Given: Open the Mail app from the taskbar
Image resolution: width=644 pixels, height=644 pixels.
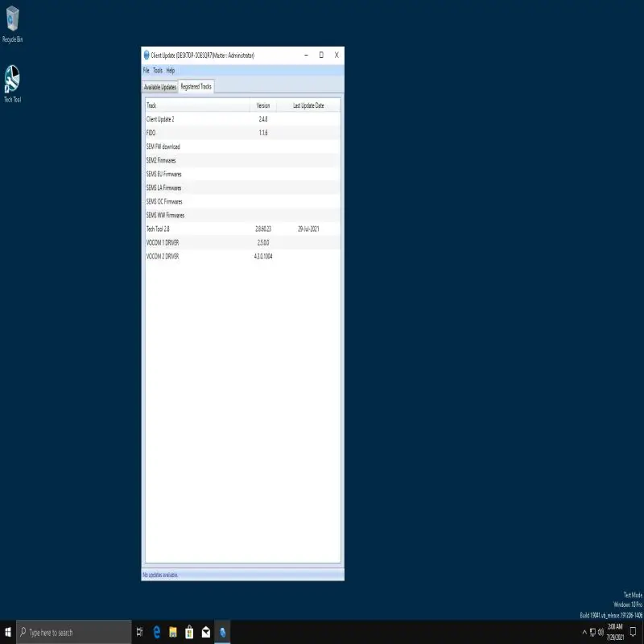Looking at the screenshot, I should (x=206, y=632).
